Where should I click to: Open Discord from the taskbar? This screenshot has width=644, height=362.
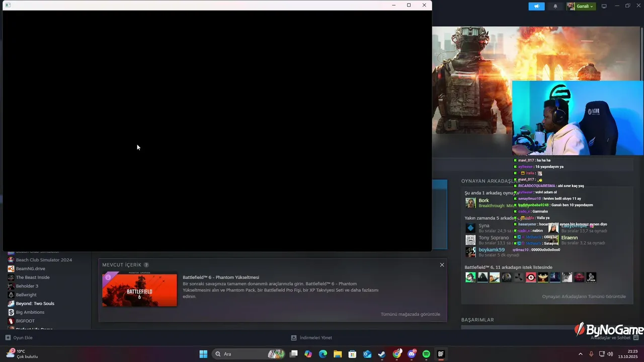tap(412, 354)
